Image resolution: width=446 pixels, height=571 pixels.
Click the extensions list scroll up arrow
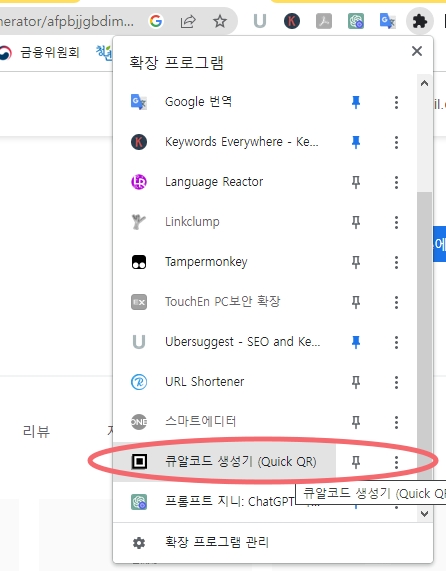point(424,83)
